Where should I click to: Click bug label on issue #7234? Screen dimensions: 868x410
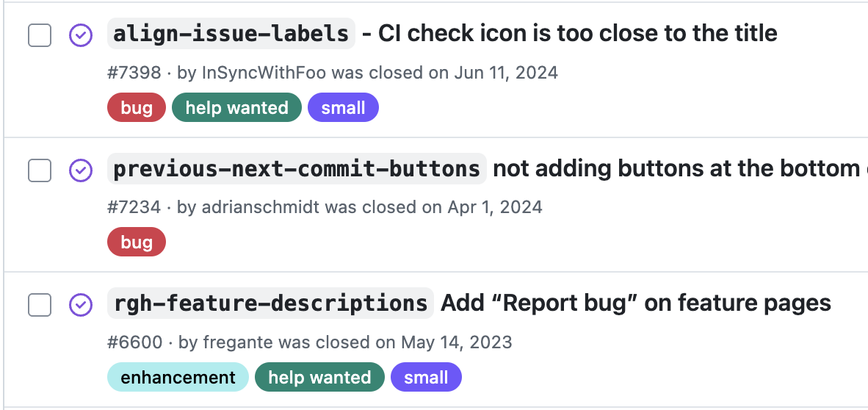click(x=137, y=242)
